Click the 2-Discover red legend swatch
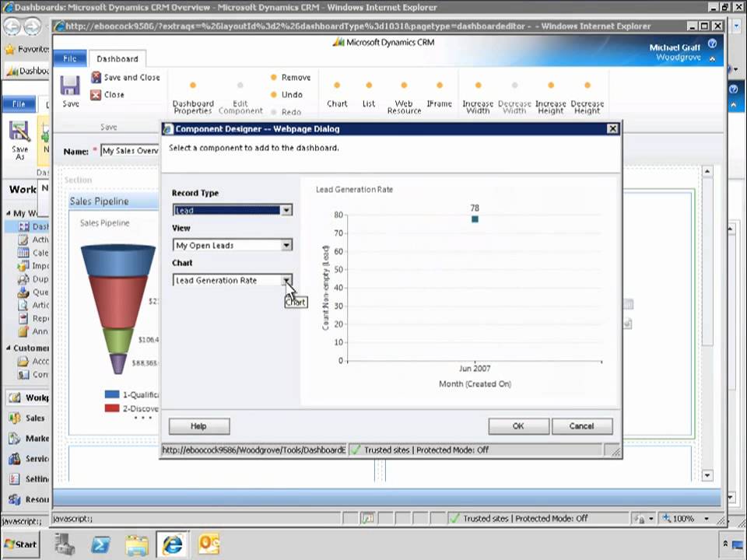The height and width of the screenshot is (560, 747). (x=112, y=408)
